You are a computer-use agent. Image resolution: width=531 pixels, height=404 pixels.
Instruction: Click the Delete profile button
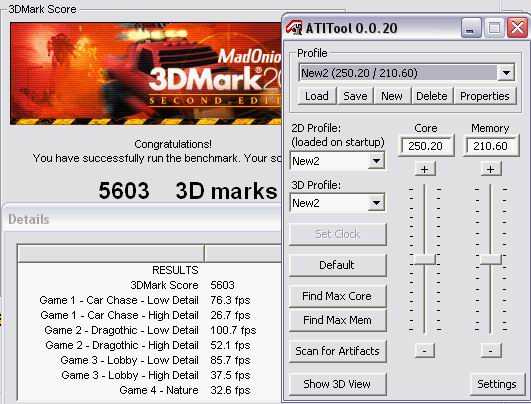(x=432, y=96)
